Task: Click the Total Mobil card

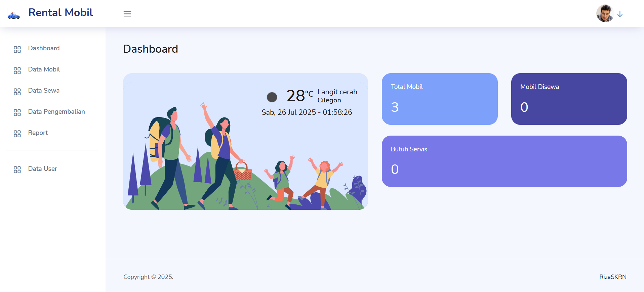Action: pyautogui.click(x=440, y=99)
